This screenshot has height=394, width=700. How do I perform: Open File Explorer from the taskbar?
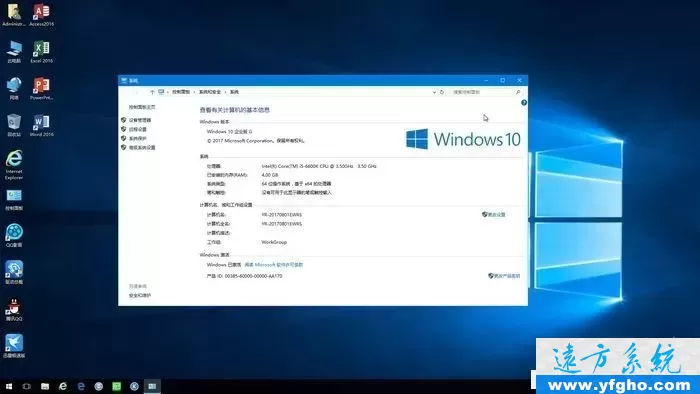click(45, 386)
